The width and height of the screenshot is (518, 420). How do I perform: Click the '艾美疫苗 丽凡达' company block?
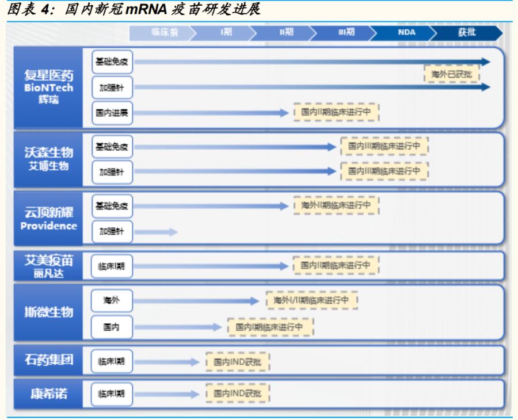pos(48,266)
